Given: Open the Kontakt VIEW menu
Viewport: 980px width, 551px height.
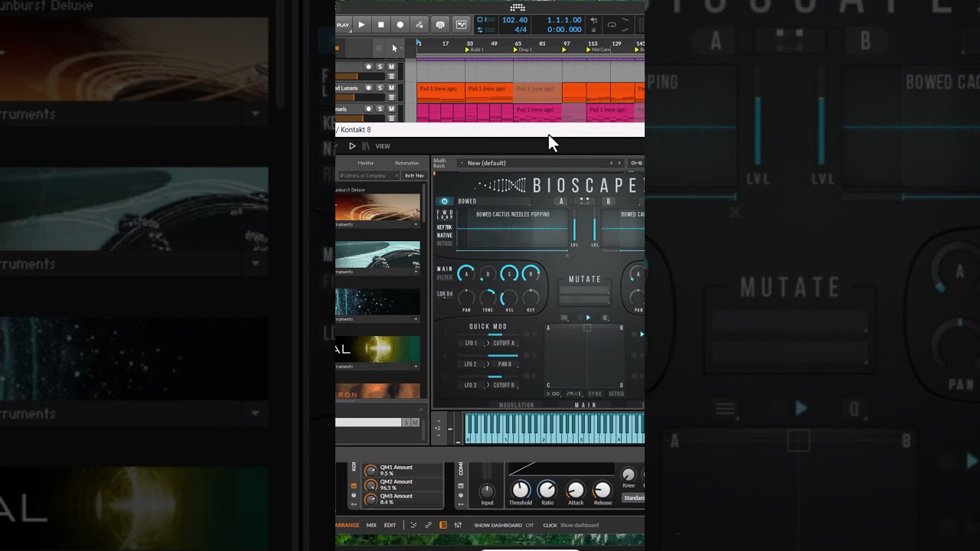Looking at the screenshot, I should click(383, 146).
